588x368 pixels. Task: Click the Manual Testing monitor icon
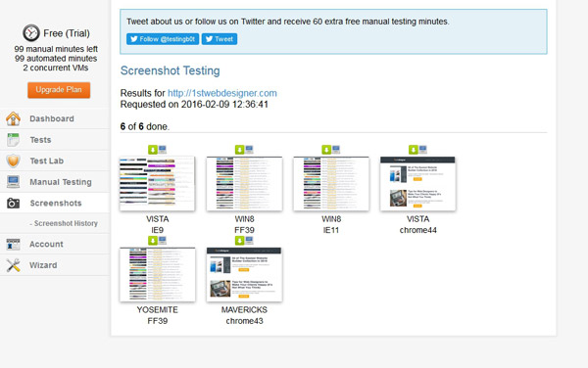pyautogui.click(x=13, y=182)
